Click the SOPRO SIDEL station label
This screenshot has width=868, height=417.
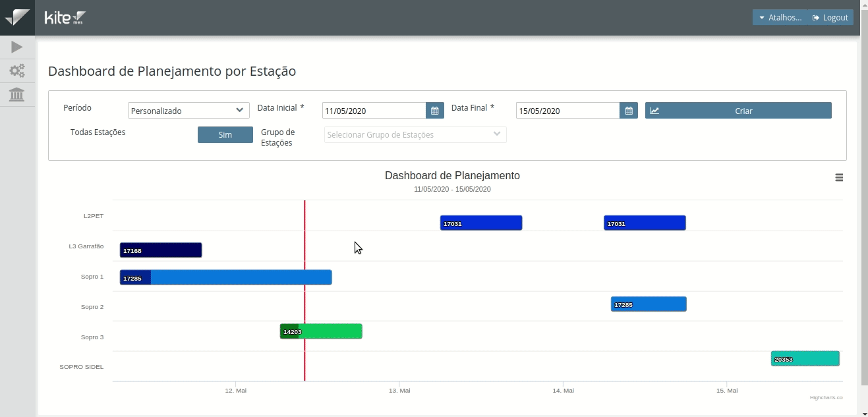82,367
